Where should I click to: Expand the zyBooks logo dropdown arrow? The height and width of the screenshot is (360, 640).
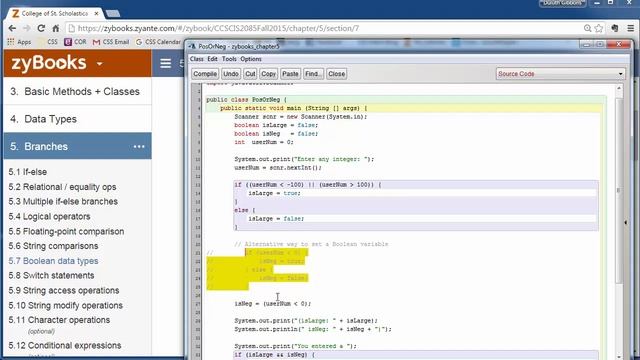(100, 64)
